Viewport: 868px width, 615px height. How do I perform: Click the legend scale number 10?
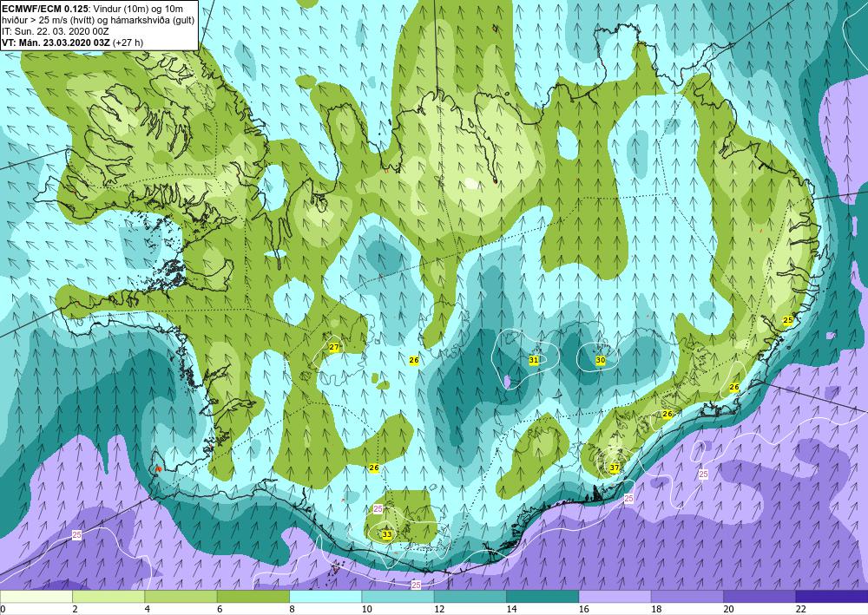[x=366, y=609]
